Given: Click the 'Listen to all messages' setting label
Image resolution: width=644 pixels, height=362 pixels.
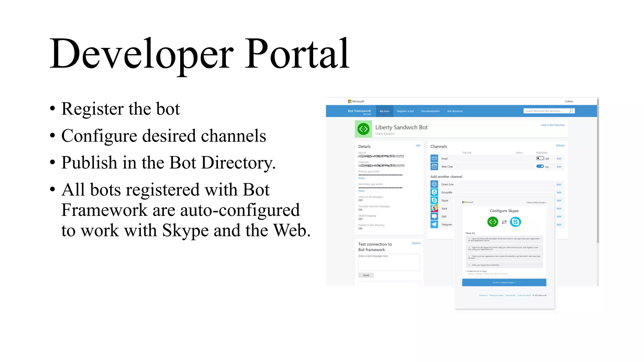Looking at the screenshot, I should (370, 197).
